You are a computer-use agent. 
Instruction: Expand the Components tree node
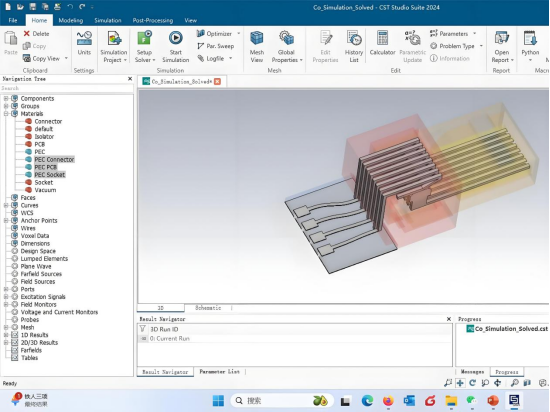click(x=6, y=99)
